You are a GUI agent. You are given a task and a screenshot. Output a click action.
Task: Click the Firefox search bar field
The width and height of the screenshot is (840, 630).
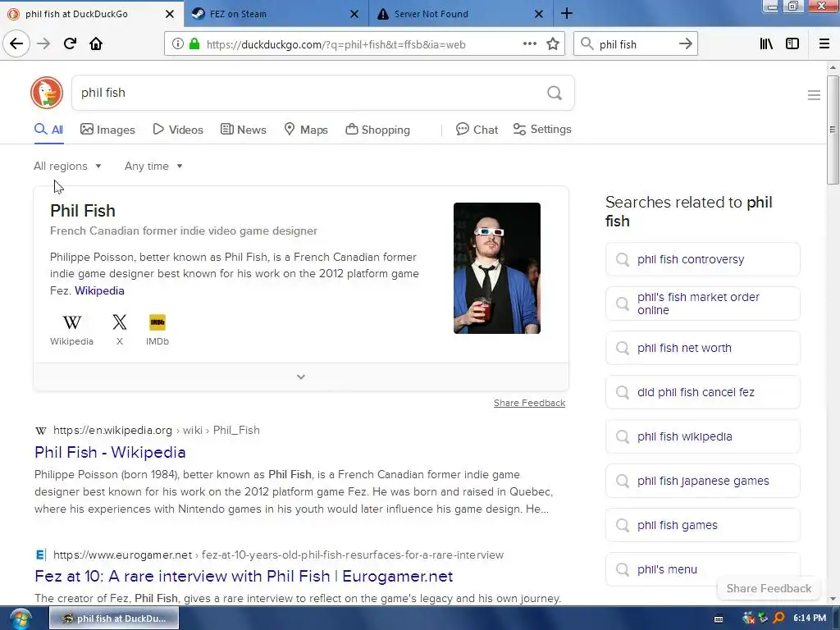pos(635,44)
